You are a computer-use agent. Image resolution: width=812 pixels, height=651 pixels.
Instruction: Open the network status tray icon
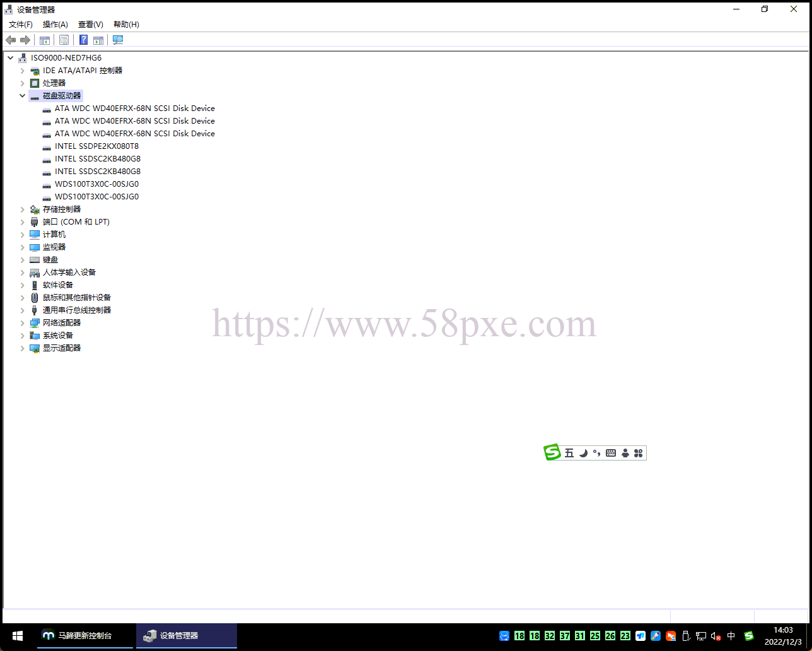click(x=701, y=636)
